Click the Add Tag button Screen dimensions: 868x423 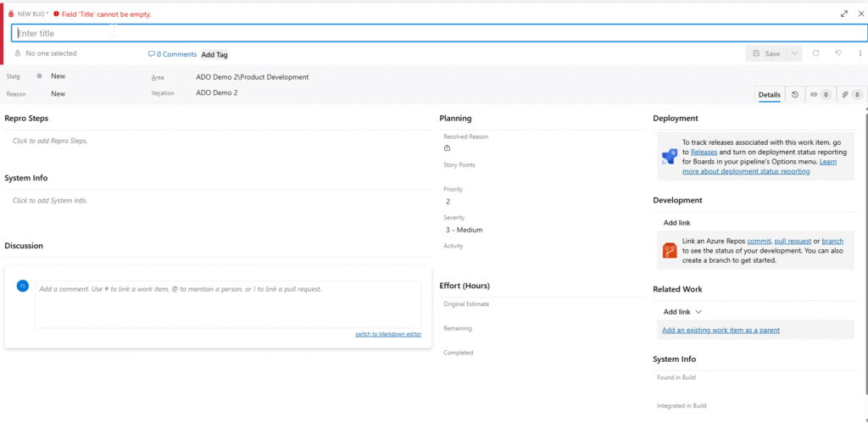pos(214,54)
